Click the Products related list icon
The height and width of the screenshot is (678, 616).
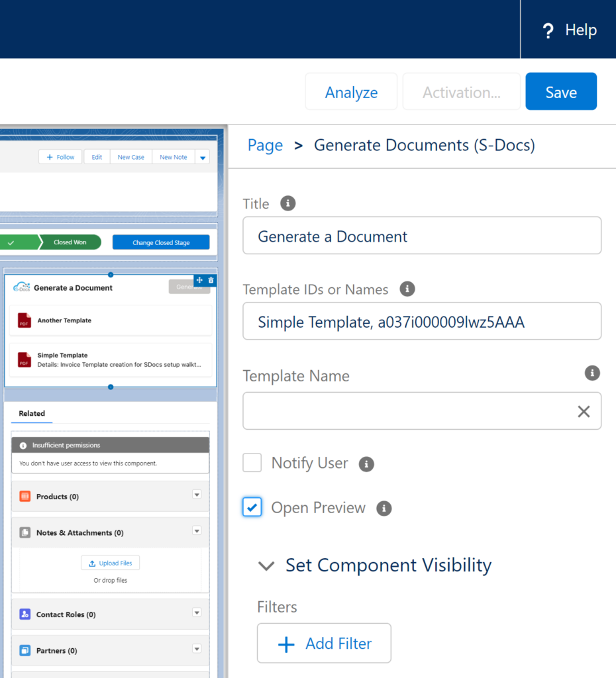25,496
